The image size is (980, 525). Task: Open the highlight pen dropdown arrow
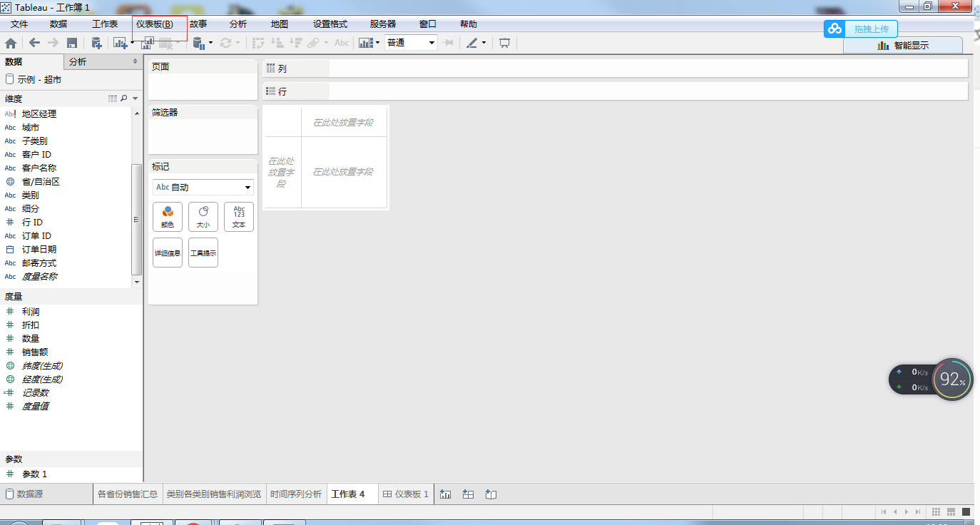pyautogui.click(x=484, y=43)
